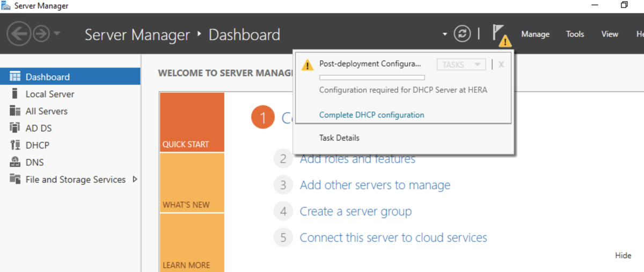Image resolution: width=644 pixels, height=272 pixels.
Task: Click the File and Storage Services icon
Action: 15,179
